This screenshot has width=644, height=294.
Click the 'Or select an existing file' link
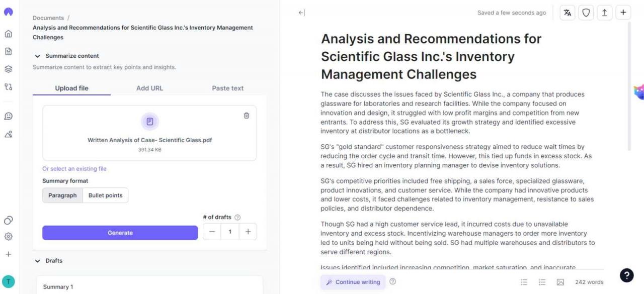coord(74,169)
